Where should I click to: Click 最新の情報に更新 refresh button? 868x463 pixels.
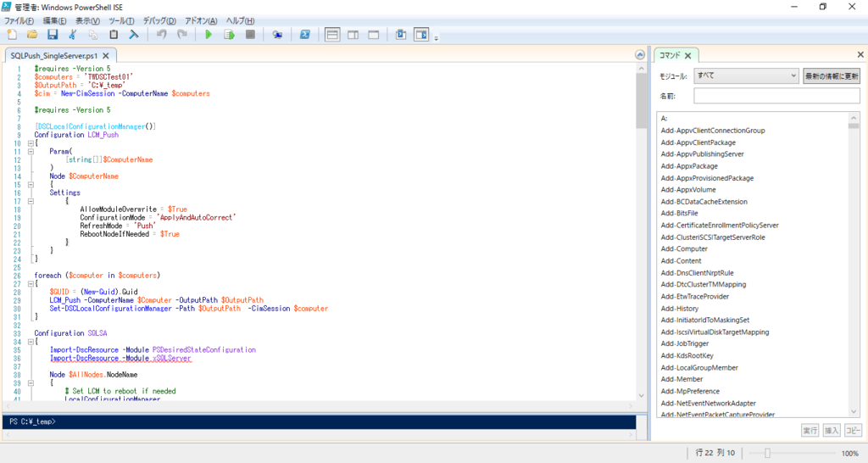(832, 75)
